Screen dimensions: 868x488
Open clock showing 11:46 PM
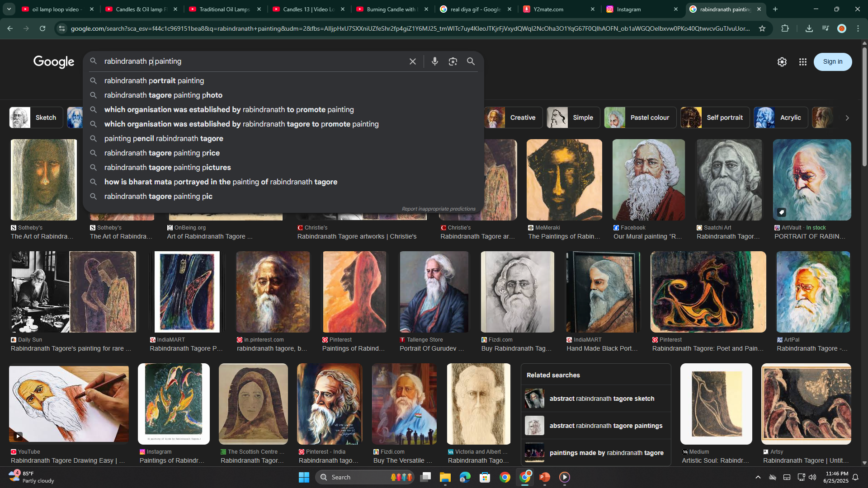(836, 477)
